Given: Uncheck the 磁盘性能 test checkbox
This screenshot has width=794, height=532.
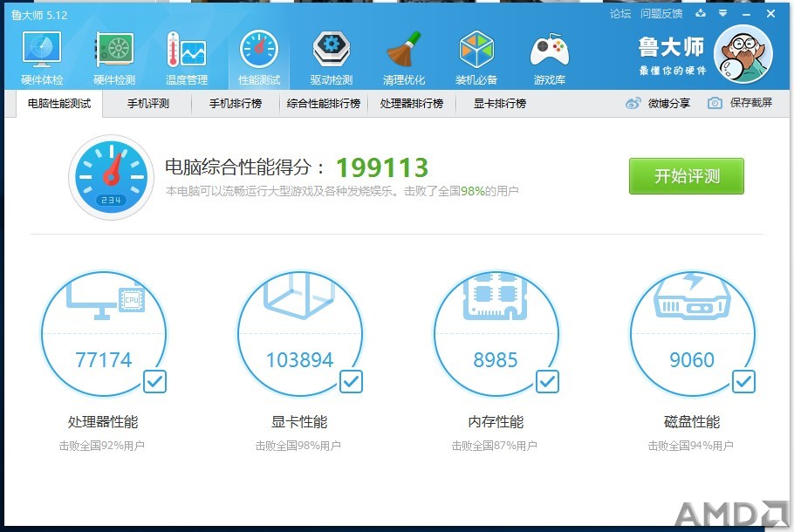Looking at the screenshot, I should click(x=743, y=381).
